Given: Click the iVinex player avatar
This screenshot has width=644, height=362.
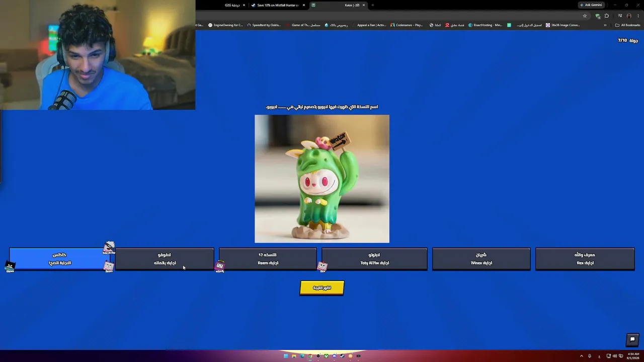Looking at the screenshot, I should coord(10,267).
